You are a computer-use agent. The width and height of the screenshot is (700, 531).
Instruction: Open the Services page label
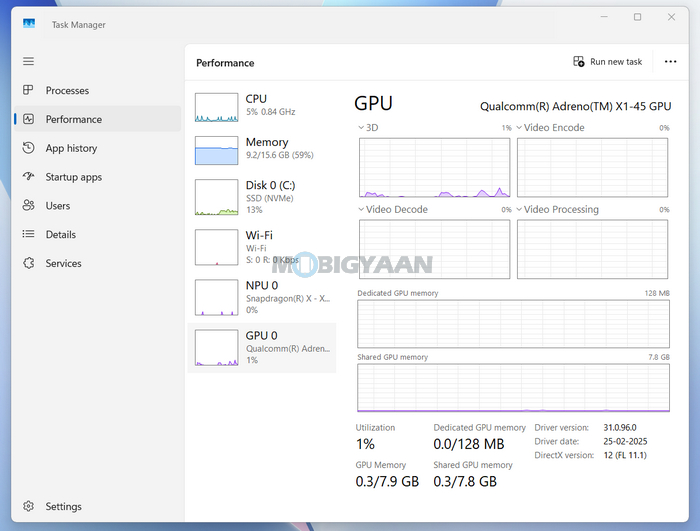[x=63, y=263]
